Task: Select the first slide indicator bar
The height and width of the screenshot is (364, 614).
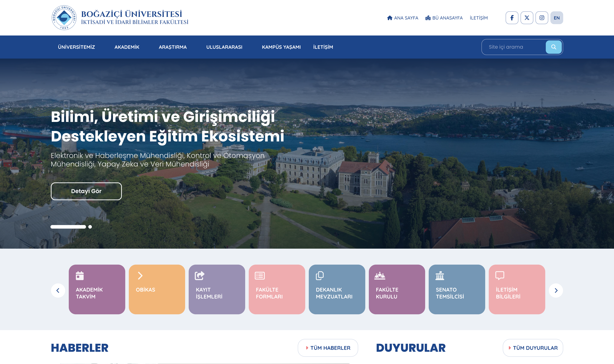Action: (68, 227)
